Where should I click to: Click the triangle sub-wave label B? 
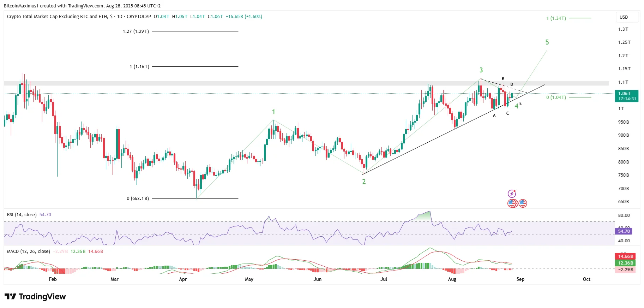(503, 79)
